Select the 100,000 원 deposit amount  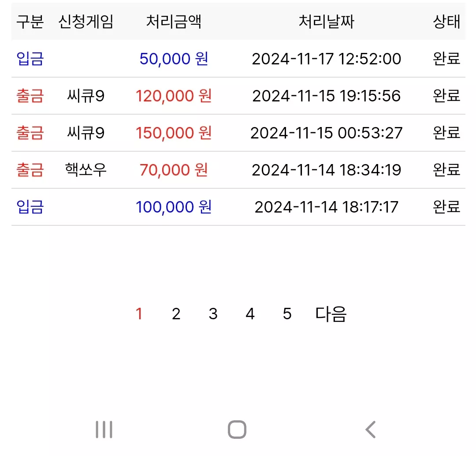(x=174, y=207)
